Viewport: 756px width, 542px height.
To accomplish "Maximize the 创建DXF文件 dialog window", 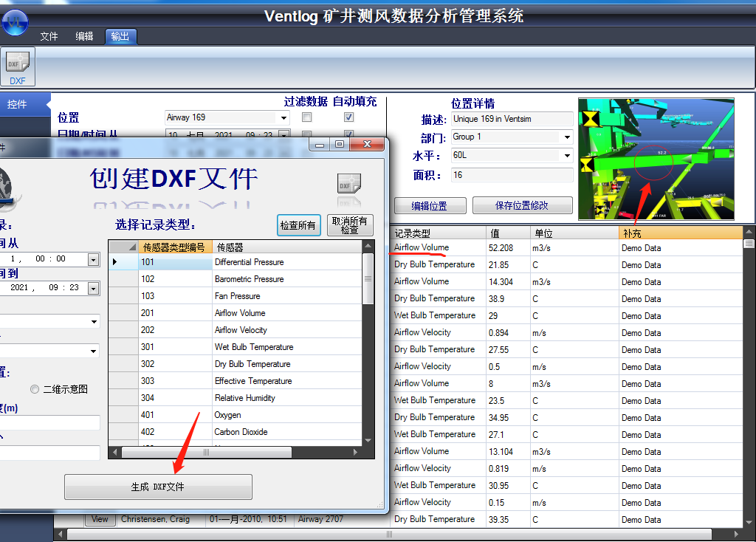I will 340,145.
